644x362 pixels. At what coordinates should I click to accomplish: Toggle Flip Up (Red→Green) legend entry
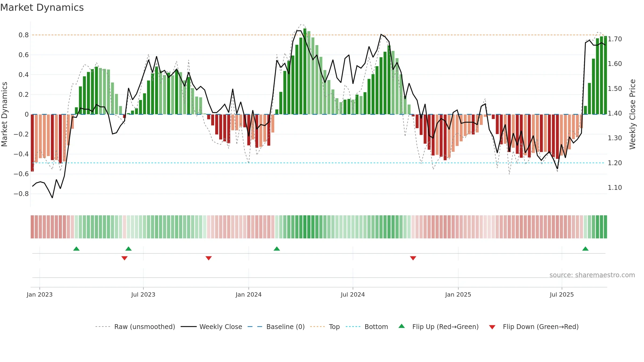[x=439, y=327]
